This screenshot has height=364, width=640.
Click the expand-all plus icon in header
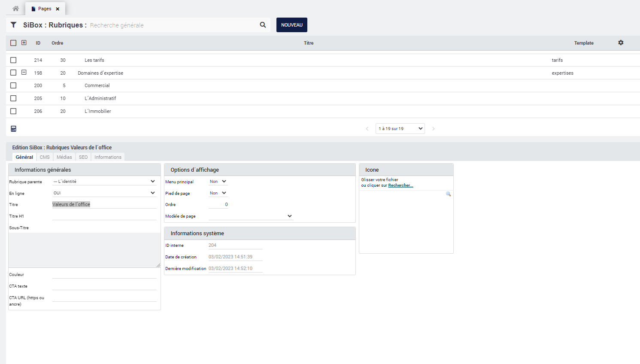click(24, 43)
